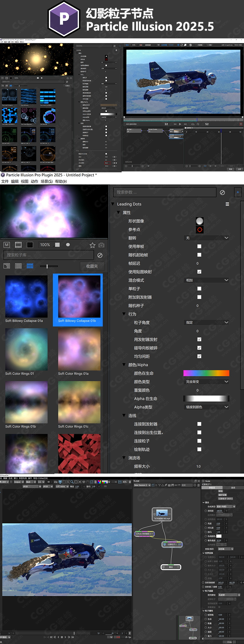This screenshot has height=644, width=244.
Task: Open the 视图 menu
Action: pyautogui.click(x=24, y=181)
